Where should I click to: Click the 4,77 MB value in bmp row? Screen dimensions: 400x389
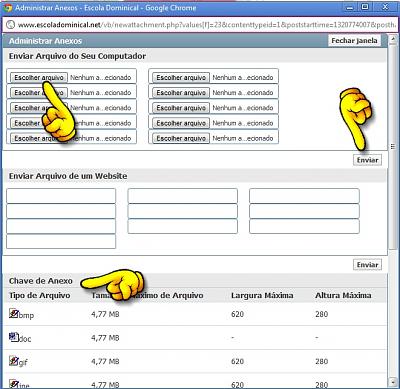[105, 314]
